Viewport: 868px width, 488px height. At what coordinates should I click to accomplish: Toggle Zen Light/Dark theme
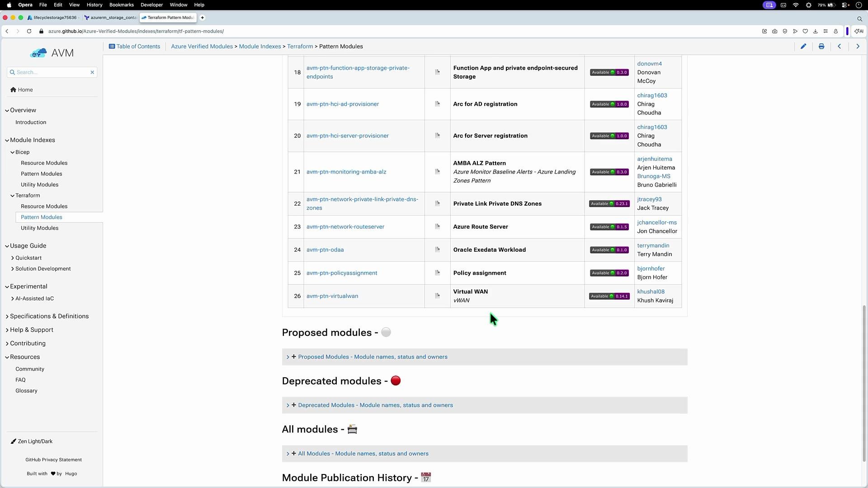pyautogui.click(x=32, y=441)
